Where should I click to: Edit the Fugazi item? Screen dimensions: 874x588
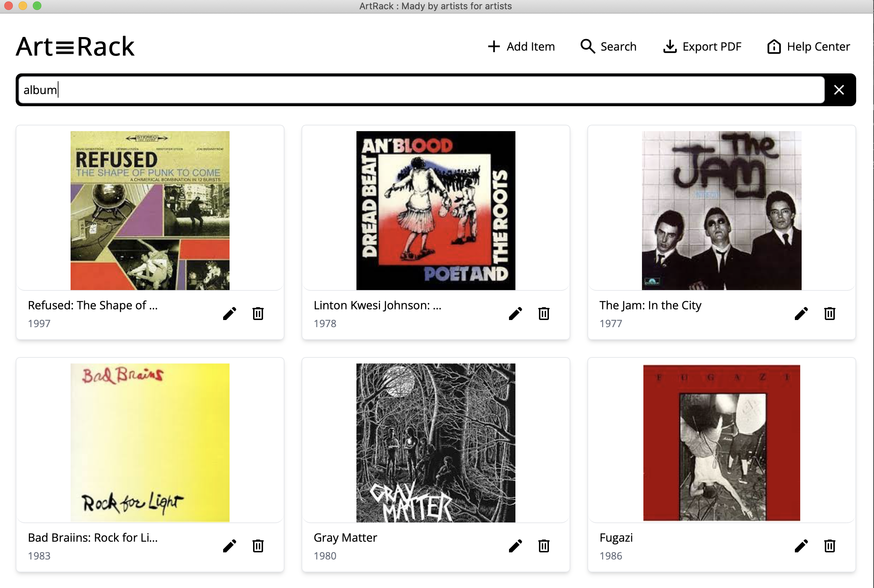[801, 546]
